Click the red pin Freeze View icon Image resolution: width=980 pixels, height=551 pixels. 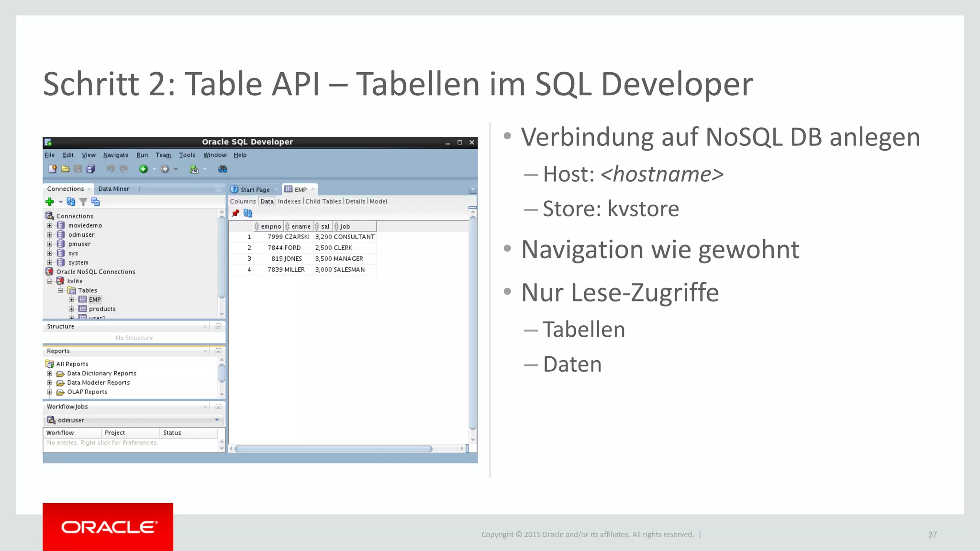pos(235,213)
